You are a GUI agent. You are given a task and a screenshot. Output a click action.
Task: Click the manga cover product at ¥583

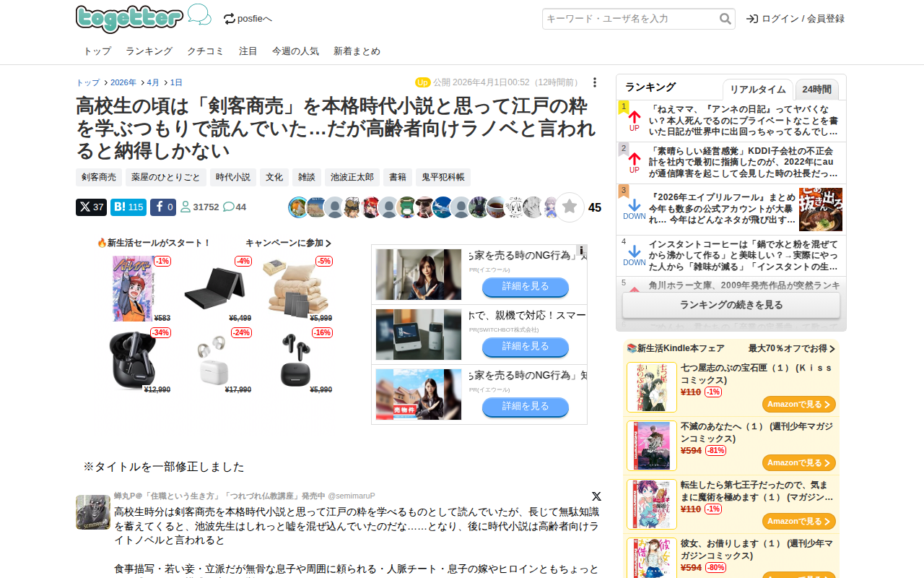(134, 288)
